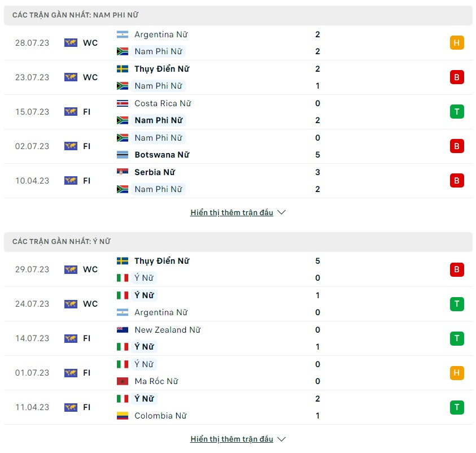Expand more Nam Phi Nữ matches chevron
Viewport: 476px width, 453px height.
pos(281,212)
